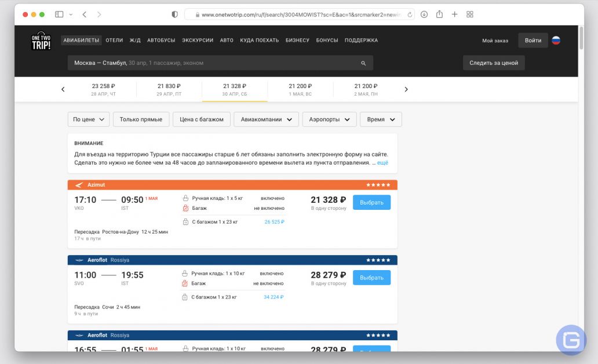The height and width of the screenshot is (364, 598).
Task: Click the 'Москва — Стамбул' search field
Action: coord(220,63)
